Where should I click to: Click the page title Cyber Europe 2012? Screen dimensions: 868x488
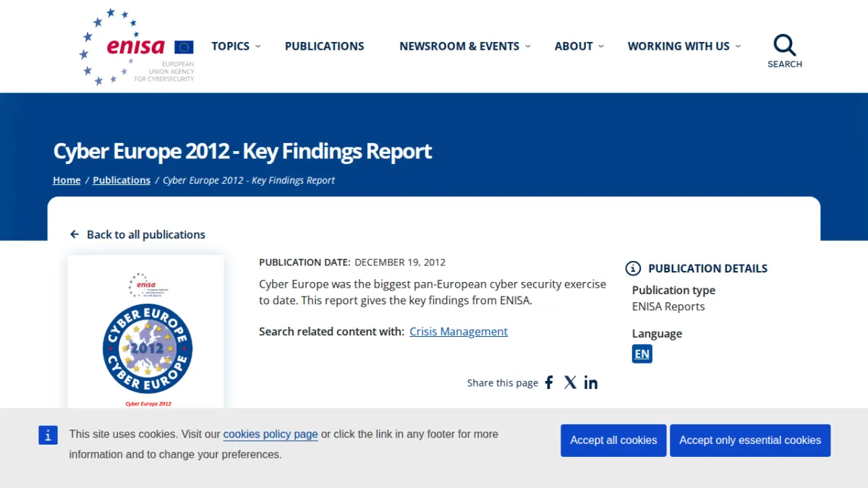(x=242, y=151)
